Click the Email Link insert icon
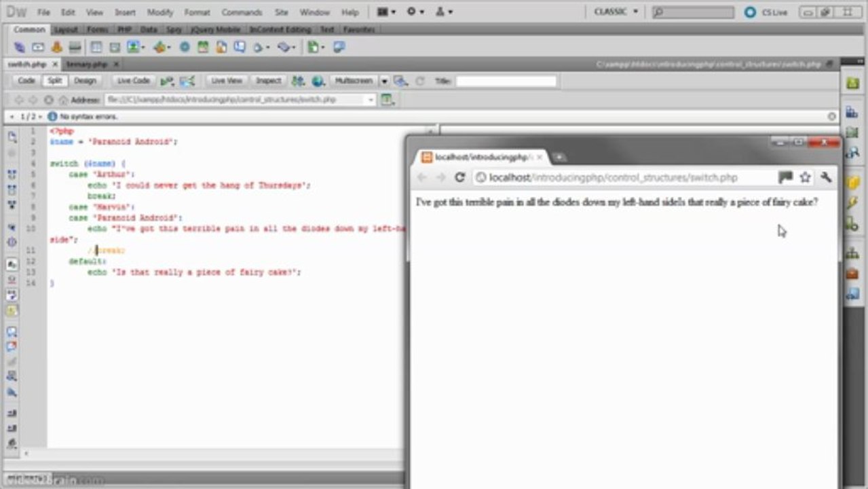 click(x=38, y=48)
